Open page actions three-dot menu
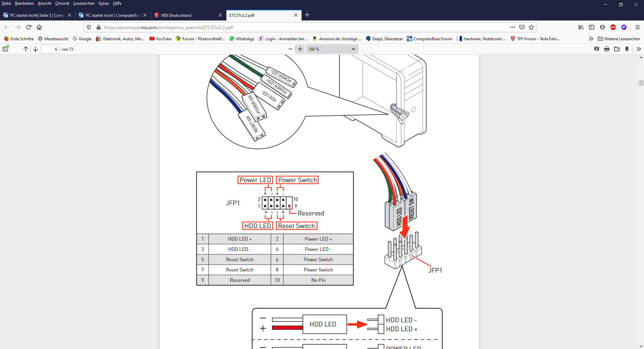Image resolution: width=644 pixels, height=349 pixels. coord(513,27)
